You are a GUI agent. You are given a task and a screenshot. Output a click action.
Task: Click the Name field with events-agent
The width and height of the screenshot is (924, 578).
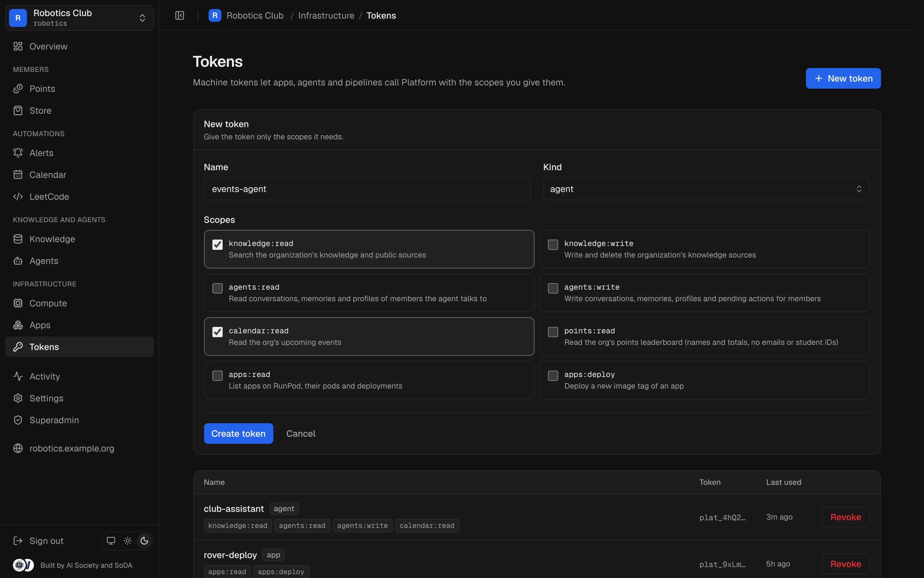367,189
